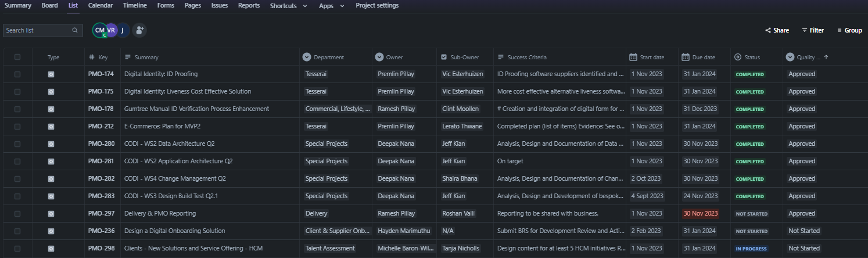Switch to the Summary tab
This screenshot has height=258, width=868.
[x=18, y=5]
